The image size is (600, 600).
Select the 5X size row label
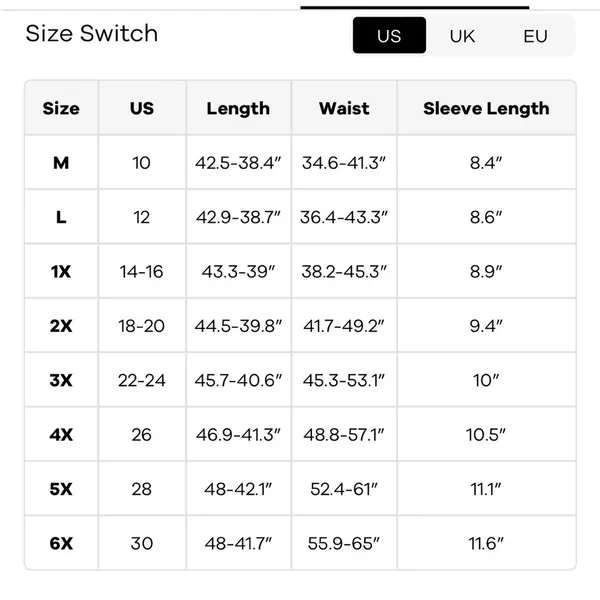coord(61,489)
